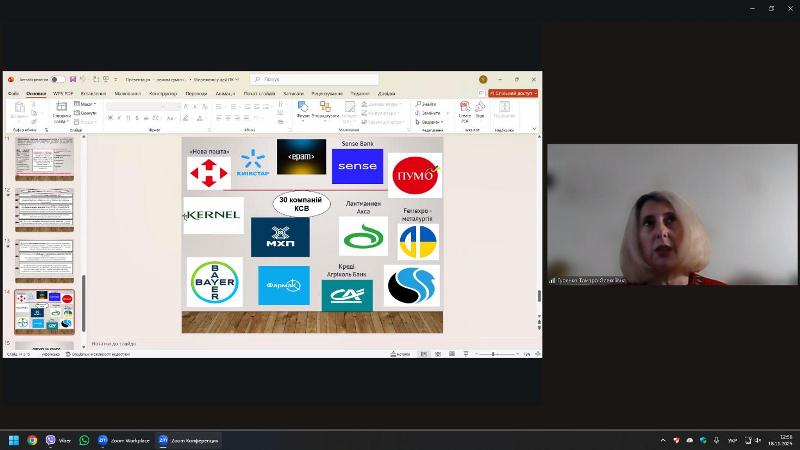The image size is (800, 450).
Task: Open the Конструктор ribbon tab
Action: [x=163, y=93]
